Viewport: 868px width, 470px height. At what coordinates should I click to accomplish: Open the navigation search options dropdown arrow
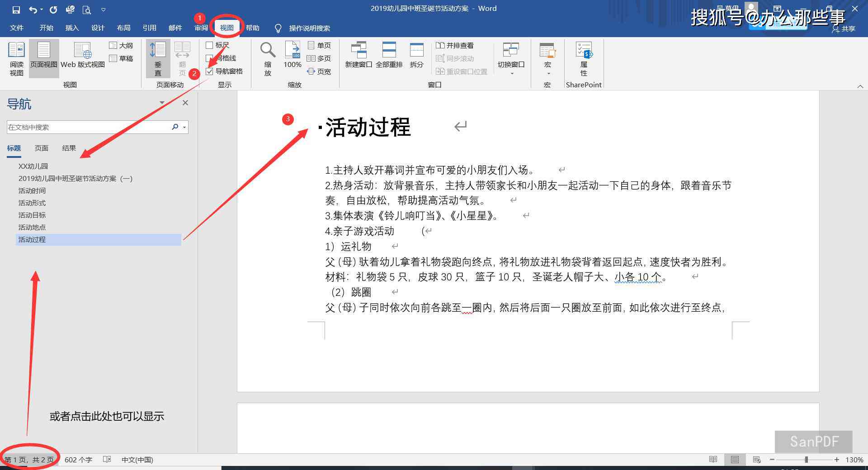pyautogui.click(x=184, y=128)
